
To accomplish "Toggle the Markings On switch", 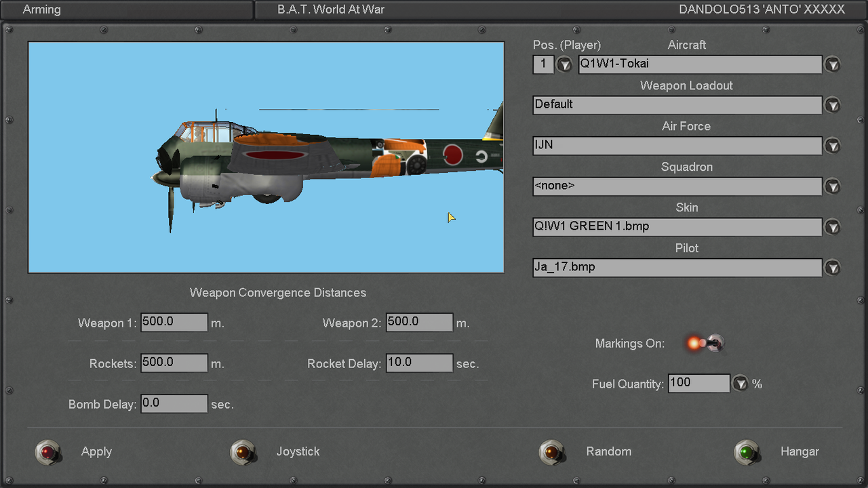I will [x=705, y=343].
